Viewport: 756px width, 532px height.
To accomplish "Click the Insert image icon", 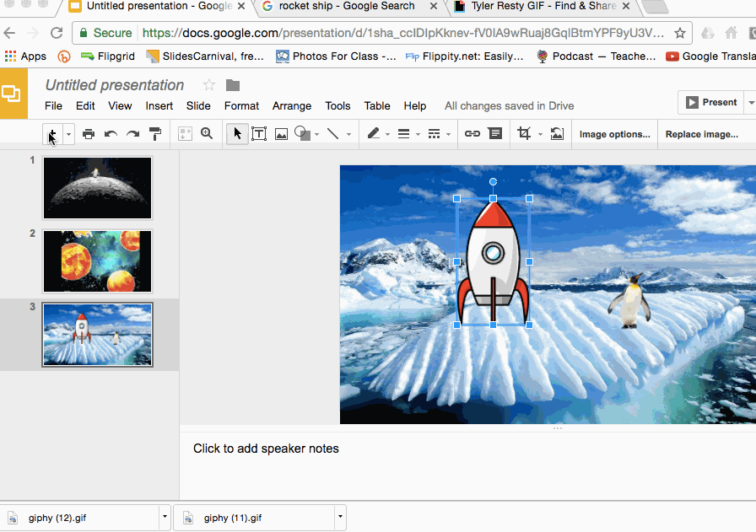I will click(281, 134).
